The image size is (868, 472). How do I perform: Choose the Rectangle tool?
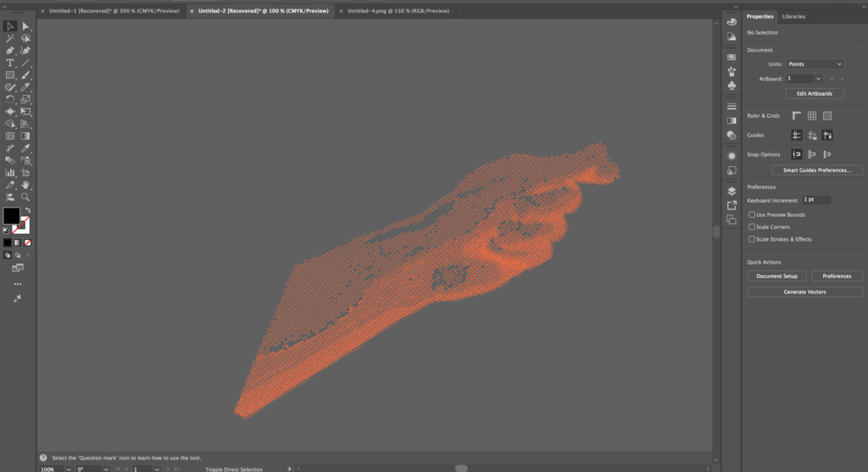[x=10, y=75]
